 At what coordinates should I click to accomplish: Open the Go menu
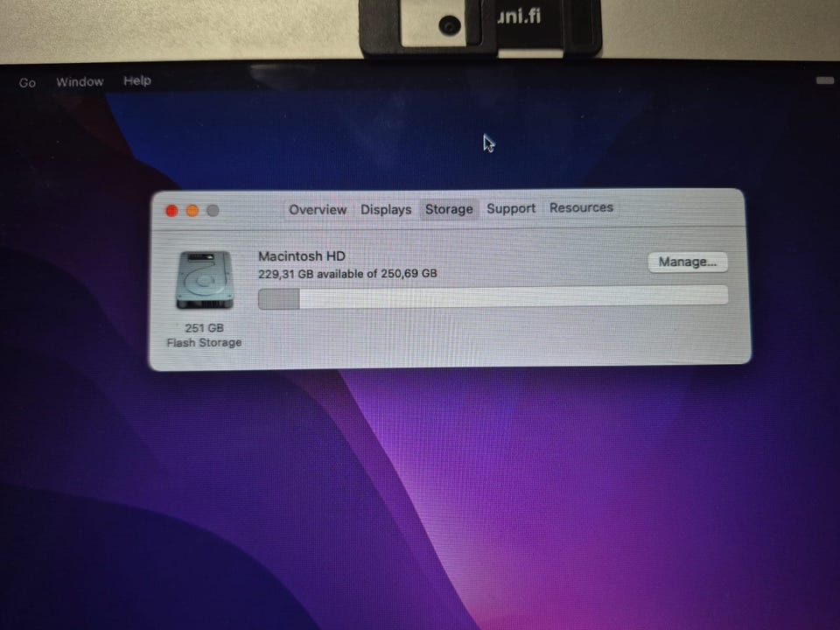27,82
